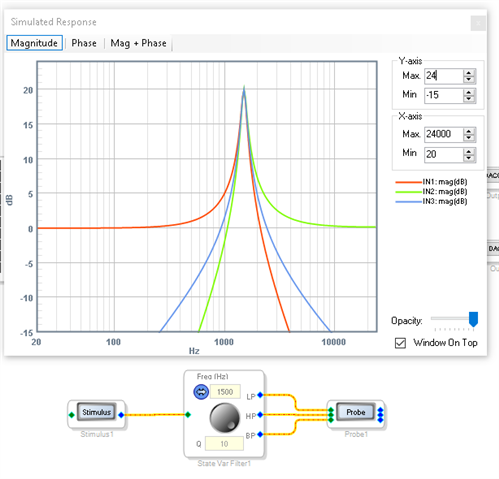Toggle the Window On Top checkbox
Viewport: 499px width, 479px height.
tap(400, 343)
